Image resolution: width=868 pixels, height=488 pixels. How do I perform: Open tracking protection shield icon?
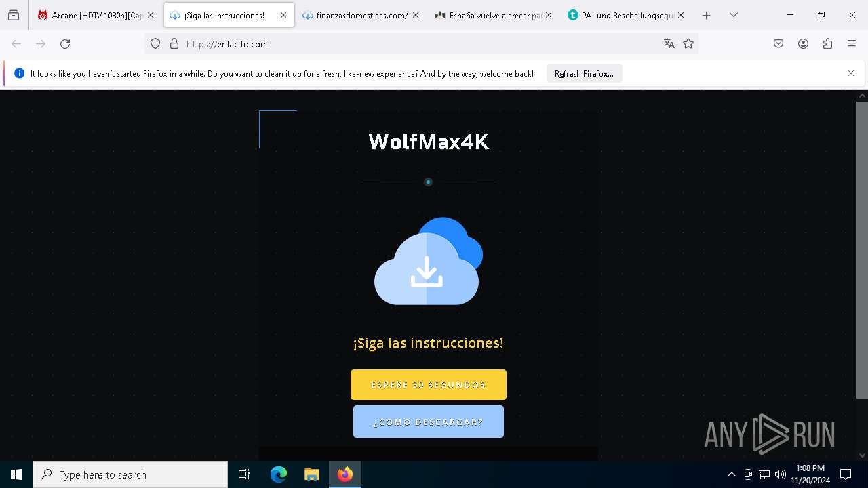coord(155,44)
